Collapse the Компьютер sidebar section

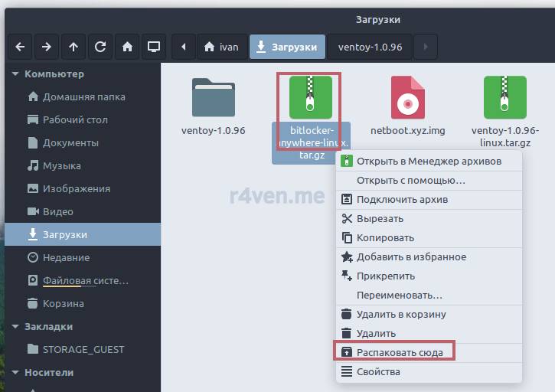pyautogui.click(x=15, y=74)
